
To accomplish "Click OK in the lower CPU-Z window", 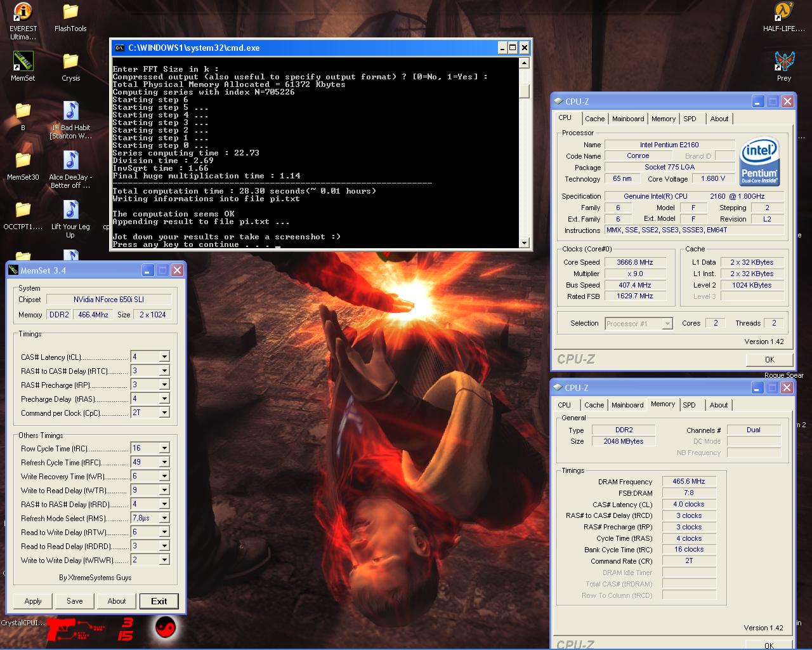I will tap(769, 645).
